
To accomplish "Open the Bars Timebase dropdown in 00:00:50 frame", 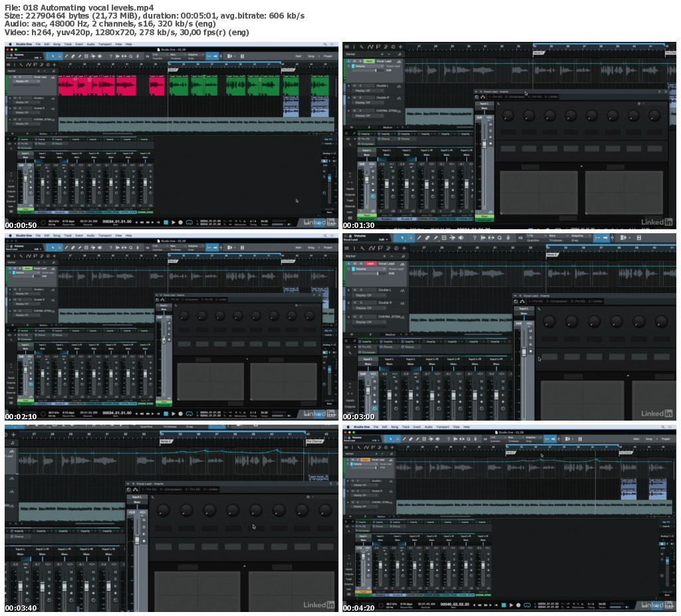I will 178,54.
